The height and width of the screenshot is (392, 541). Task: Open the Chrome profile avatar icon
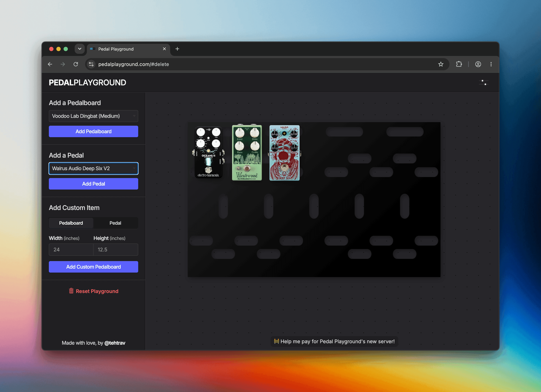point(478,64)
